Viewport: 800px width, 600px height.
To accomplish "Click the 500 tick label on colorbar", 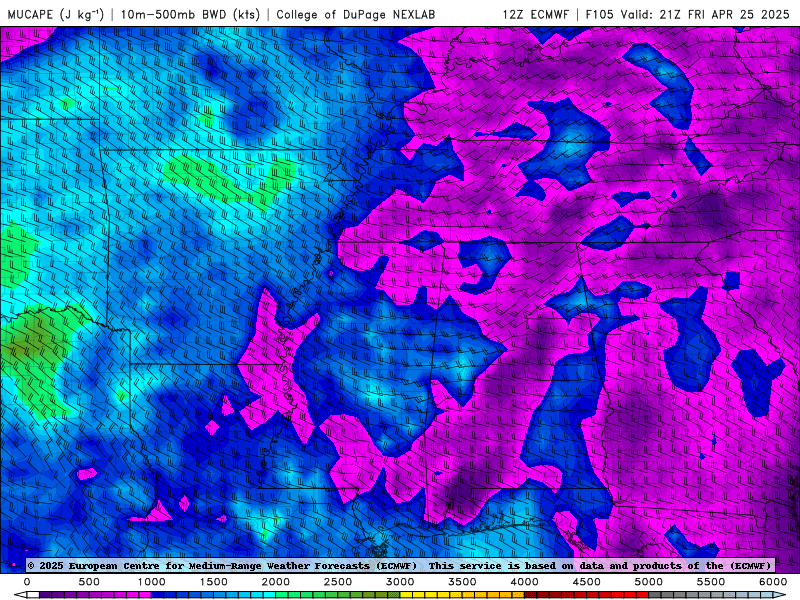I will tap(89, 582).
